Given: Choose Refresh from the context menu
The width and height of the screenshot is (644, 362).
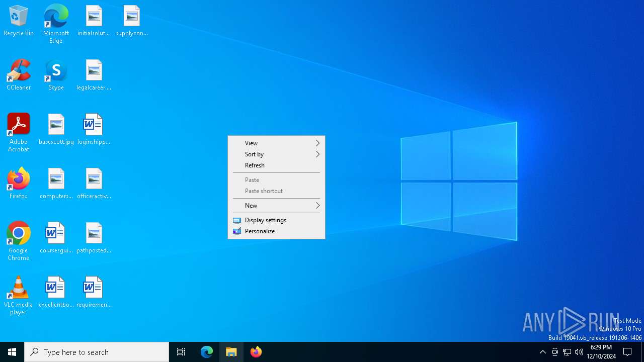Looking at the screenshot, I should tap(276, 165).
